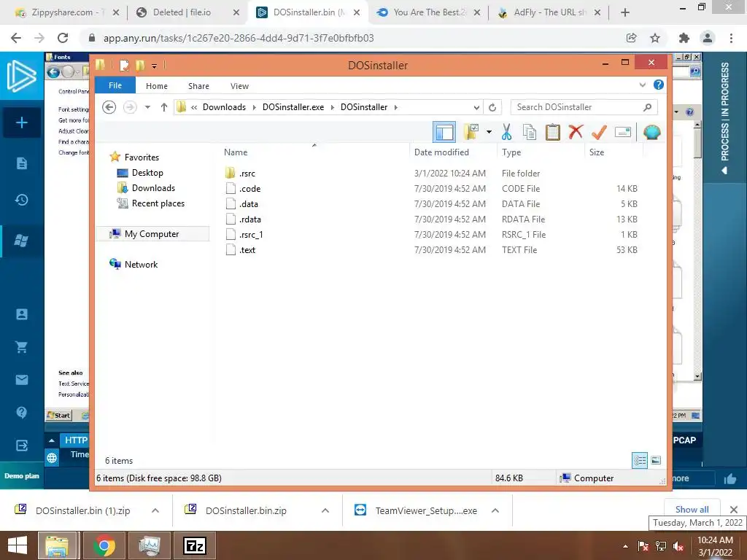Open the explorer Help question icon
The height and width of the screenshot is (560, 747).
659,85
